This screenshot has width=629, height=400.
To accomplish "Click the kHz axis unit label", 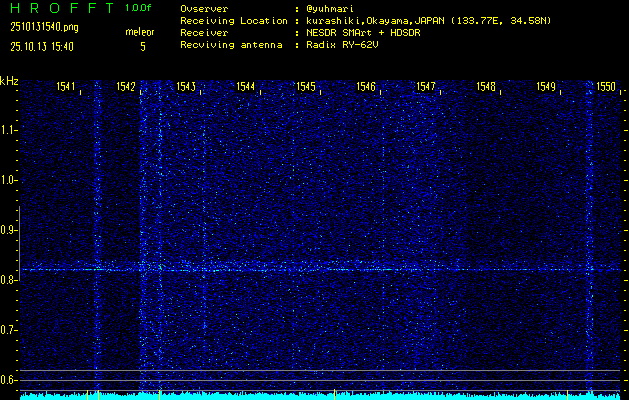I will [x=9, y=81].
